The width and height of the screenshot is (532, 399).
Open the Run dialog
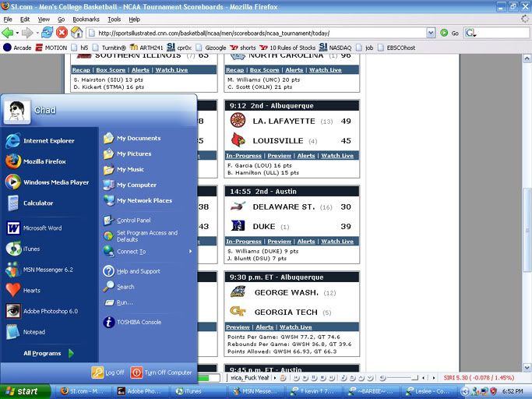(118, 302)
